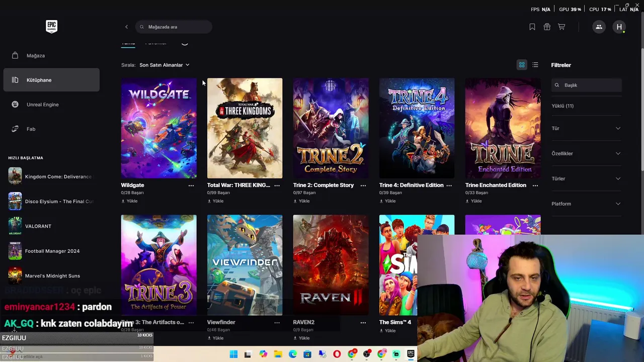Open Microsoft Edge from the taskbar

click(x=293, y=354)
